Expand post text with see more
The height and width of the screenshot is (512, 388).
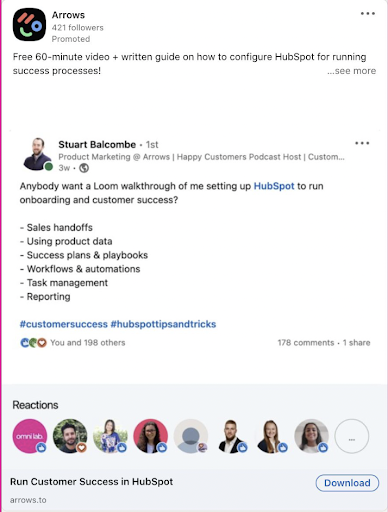[x=352, y=71]
